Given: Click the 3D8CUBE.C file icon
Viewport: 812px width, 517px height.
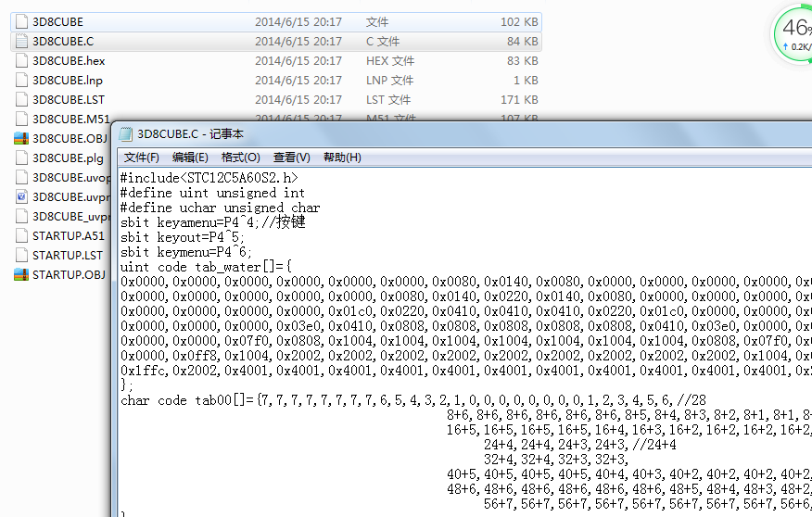Looking at the screenshot, I should pos(21,42).
